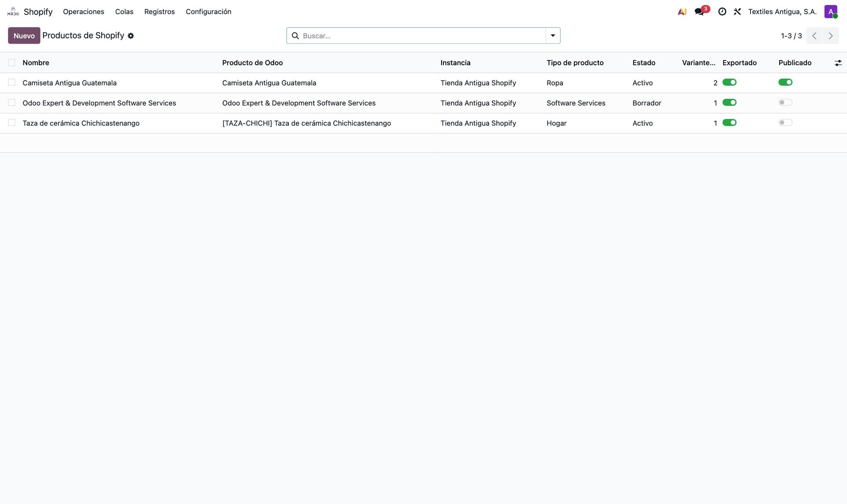The image size is (847, 504).
Task: Toggle Publicado for Odoo Expert row
Action: point(785,103)
